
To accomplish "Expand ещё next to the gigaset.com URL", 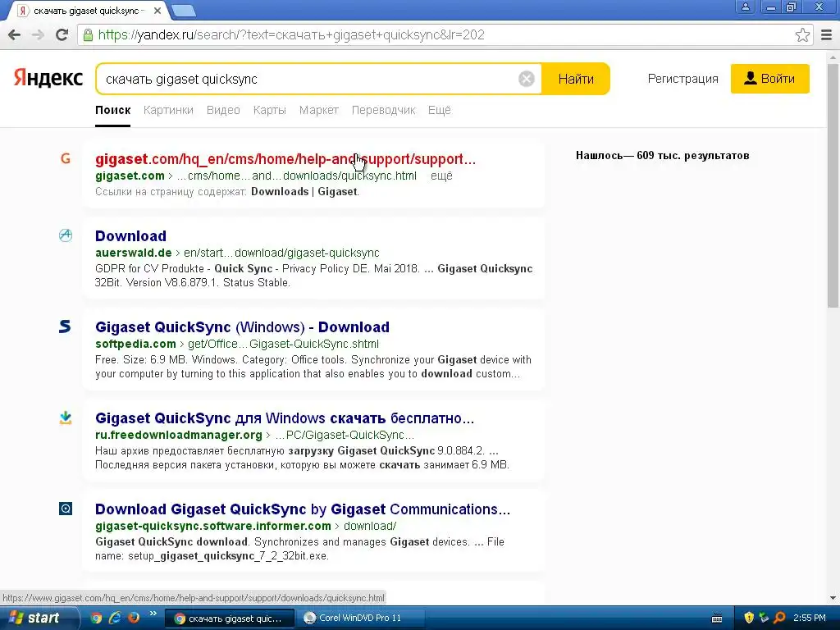I will pyautogui.click(x=441, y=176).
